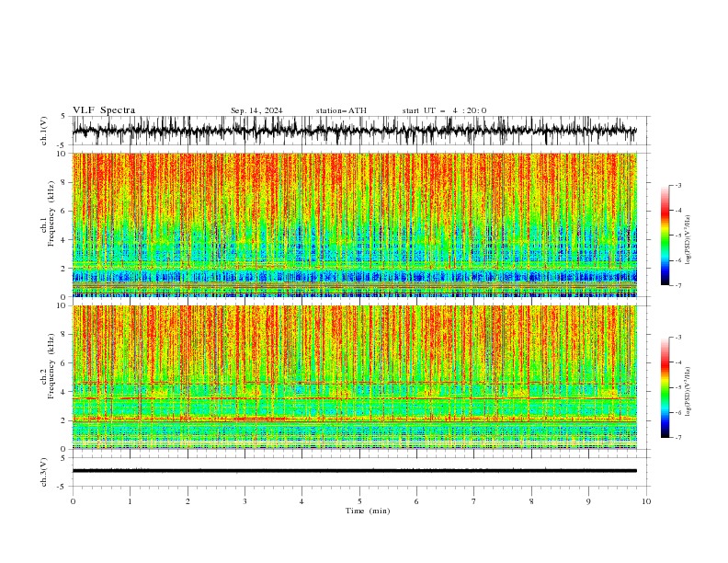
Task: Click time axis tick label "1"
Action: click(130, 501)
